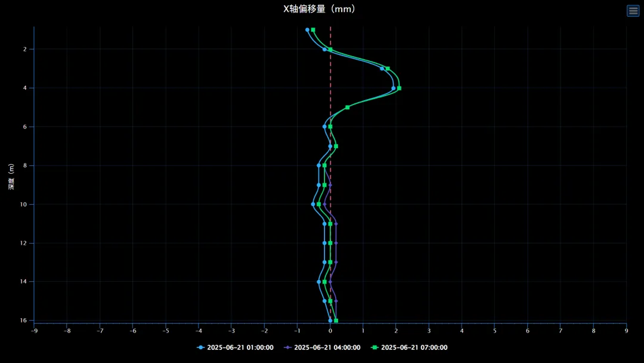Click the 0 tick on the horizontal axis
This screenshot has width=644, height=363.
(330, 330)
